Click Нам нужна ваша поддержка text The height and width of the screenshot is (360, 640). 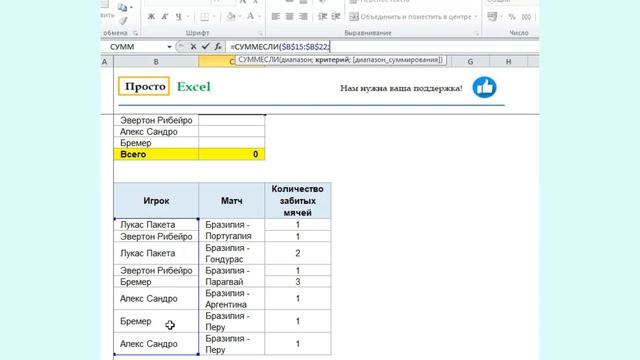point(401,88)
